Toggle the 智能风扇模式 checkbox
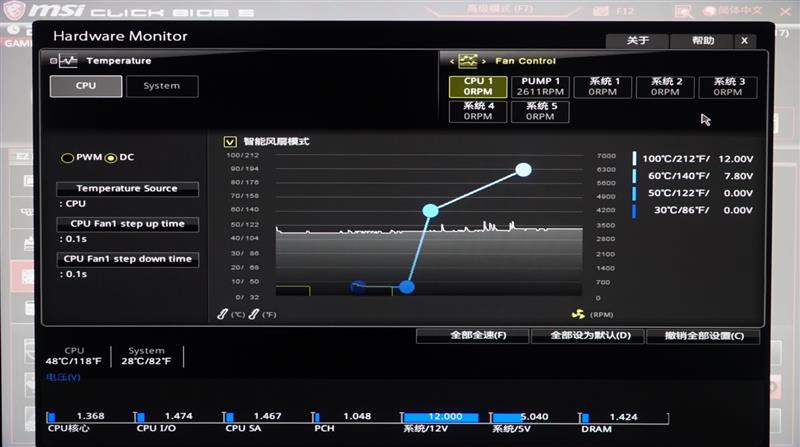The width and height of the screenshot is (800, 447). pos(230,142)
